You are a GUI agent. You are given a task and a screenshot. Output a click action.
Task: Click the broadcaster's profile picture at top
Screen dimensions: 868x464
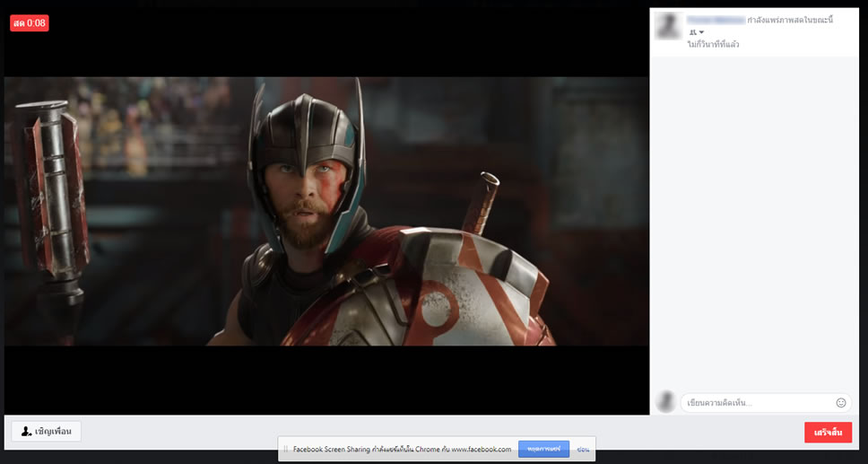(x=668, y=25)
